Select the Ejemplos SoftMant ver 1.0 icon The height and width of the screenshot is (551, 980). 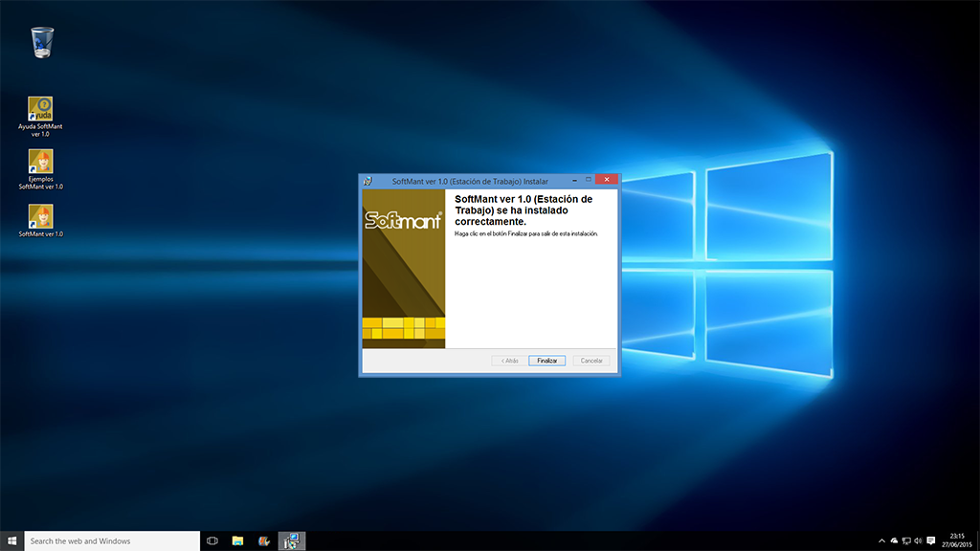coord(40,162)
